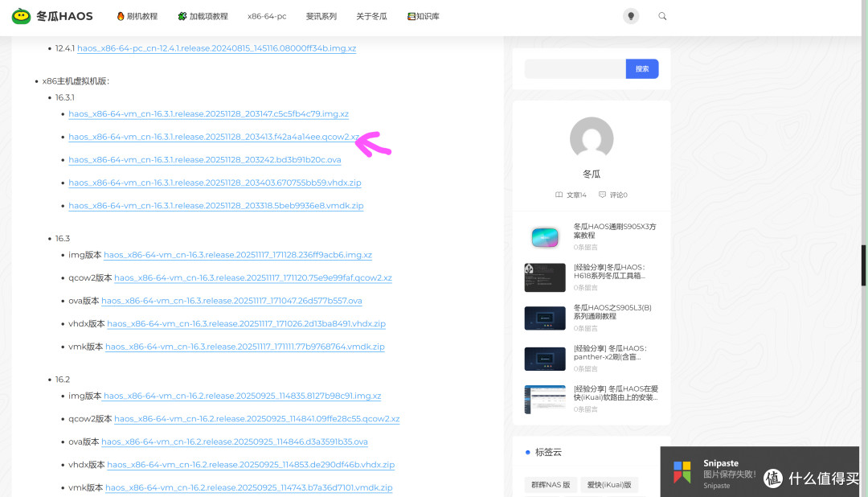Image resolution: width=868 pixels, height=497 pixels.
Task: Download 16.2 img版本 link
Action: [x=243, y=396]
